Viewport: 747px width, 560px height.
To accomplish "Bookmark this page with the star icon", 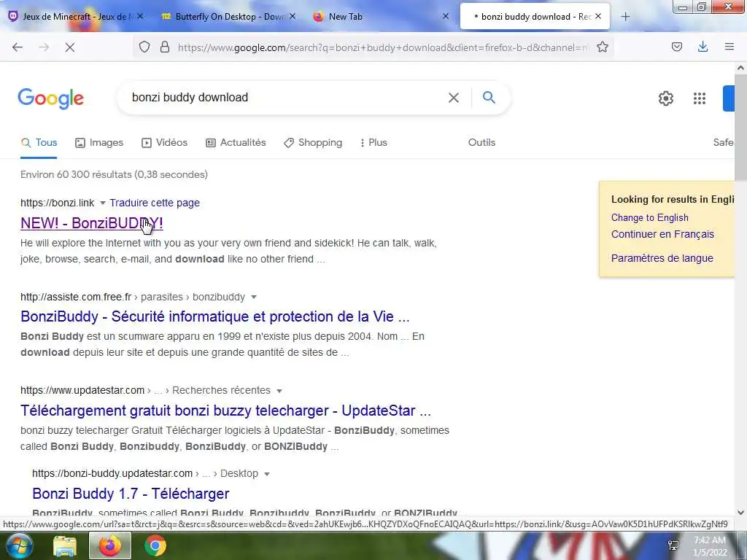I will point(603,47).
